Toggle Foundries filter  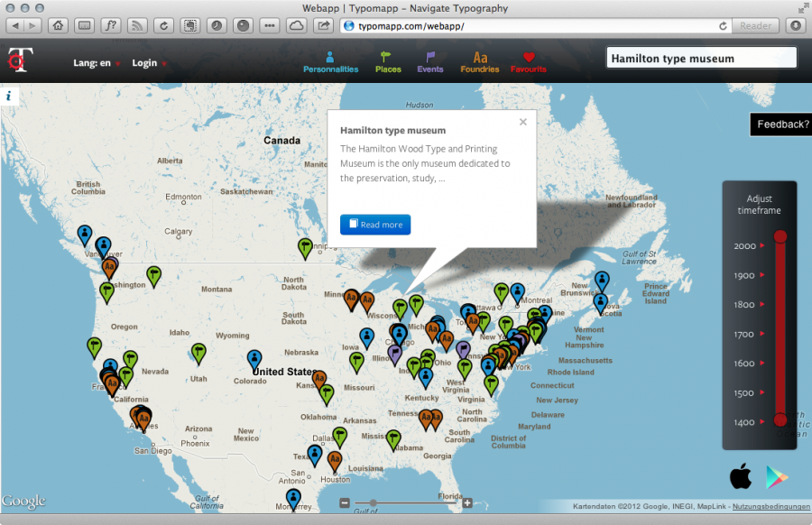point(479,62)
